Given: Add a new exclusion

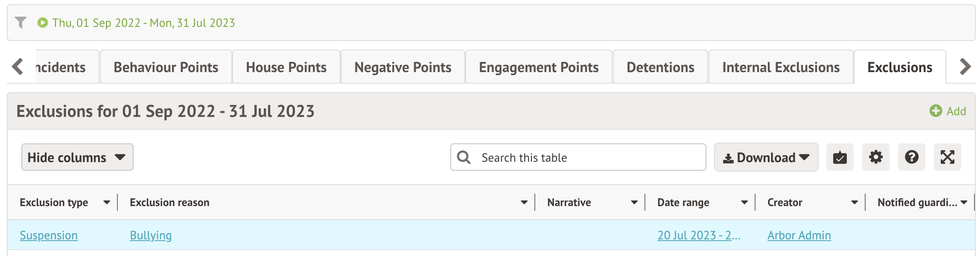Looking at the screenshot, I should point(948,111).
